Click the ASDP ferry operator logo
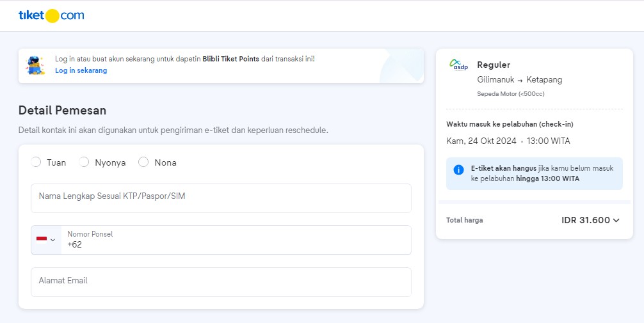Viewport: 644px width, 323px height. tap(459, 65)
